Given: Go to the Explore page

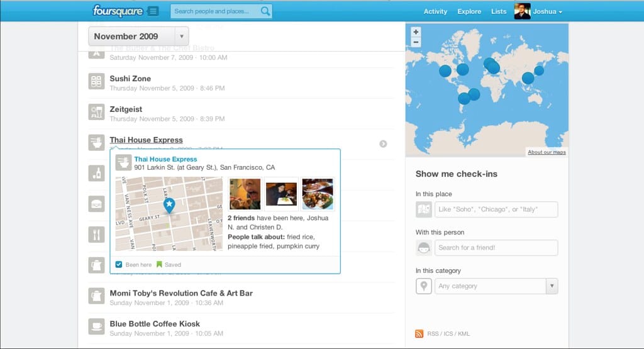Looking at the screenshot, I should [469, 11].
